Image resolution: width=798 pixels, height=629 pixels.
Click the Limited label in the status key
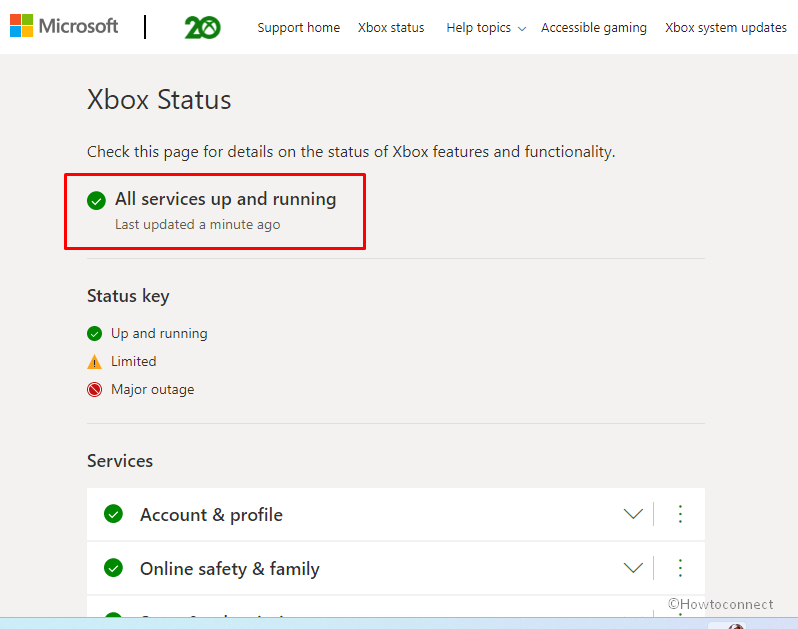133,361
